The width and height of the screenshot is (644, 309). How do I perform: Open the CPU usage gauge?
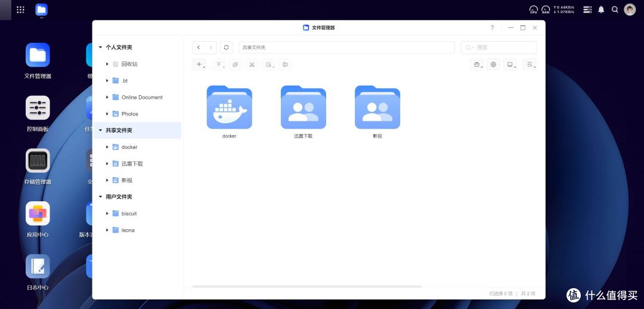(534, 10)
